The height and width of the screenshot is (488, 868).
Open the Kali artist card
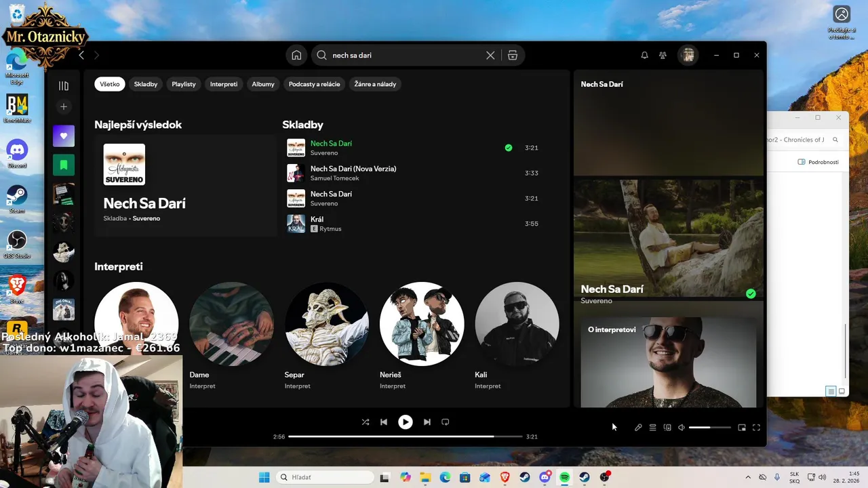(517, 337)
